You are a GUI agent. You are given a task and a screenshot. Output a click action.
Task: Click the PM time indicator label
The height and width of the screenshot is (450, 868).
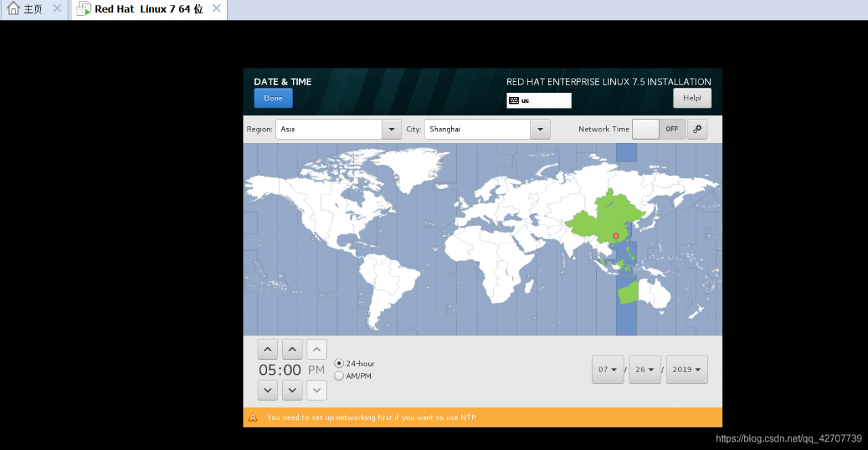pyautogui.click(x=317, y=370)
